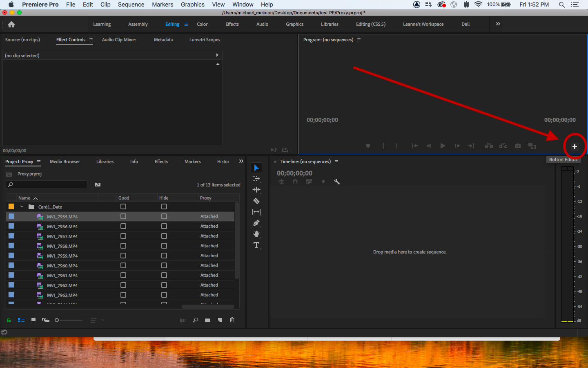Image resolution: width=588 pixels, height=368 pixels.
Task: Click the New Item icon in Project panel
Action: [220, 320]
